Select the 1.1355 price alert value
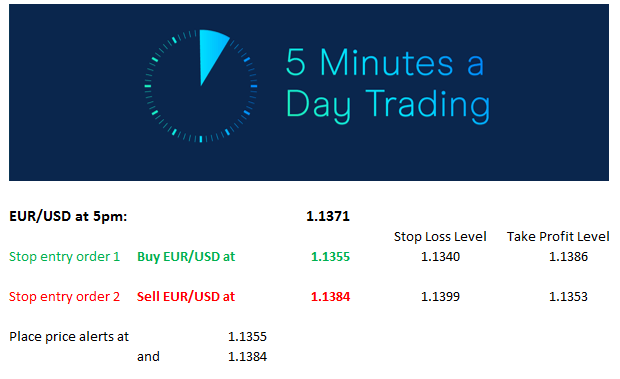 pos(247,336)
